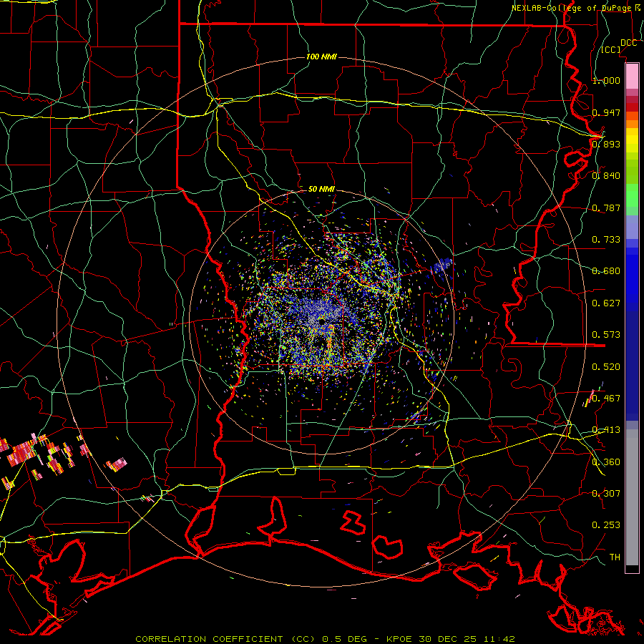
Task: Select the 0.893 scale value
Action: 606,144
